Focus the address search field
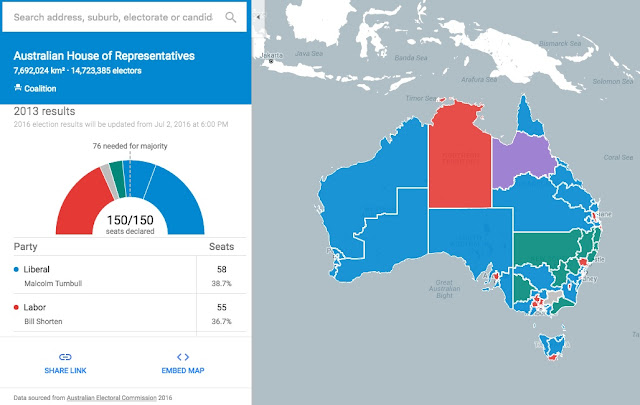640x405 pixels. (113, 17)
